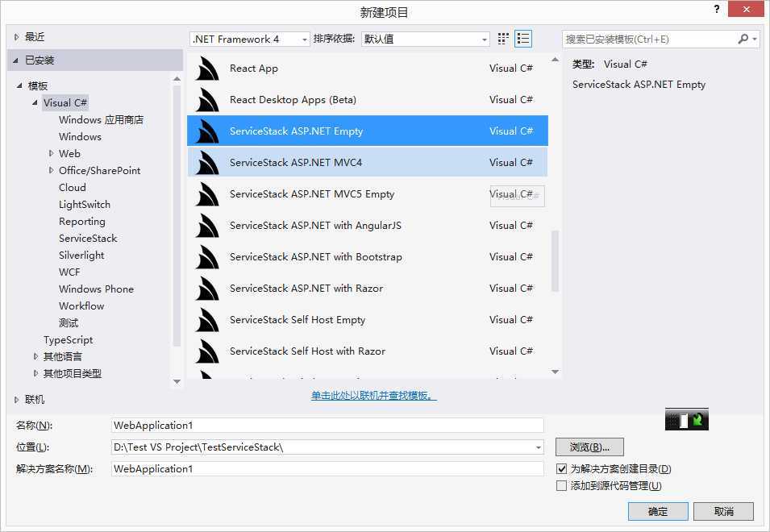Expand the 最近 section
The image size is (770, 532).
tap(17, 37)
